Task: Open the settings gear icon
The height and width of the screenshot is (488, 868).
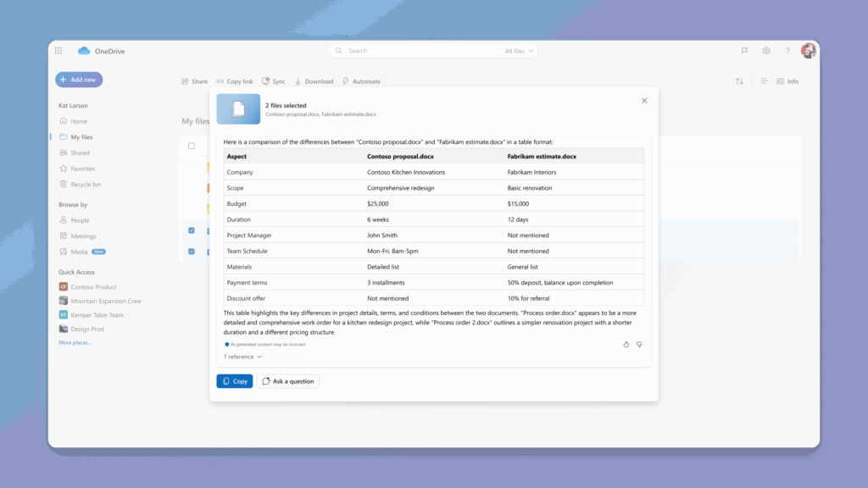Action: pyautogui.click(x=766, y=51)
